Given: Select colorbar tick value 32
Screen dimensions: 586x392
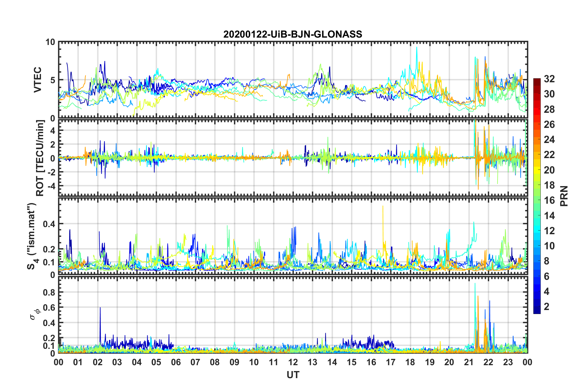Looking at the screenshot, I should (549, 79).
